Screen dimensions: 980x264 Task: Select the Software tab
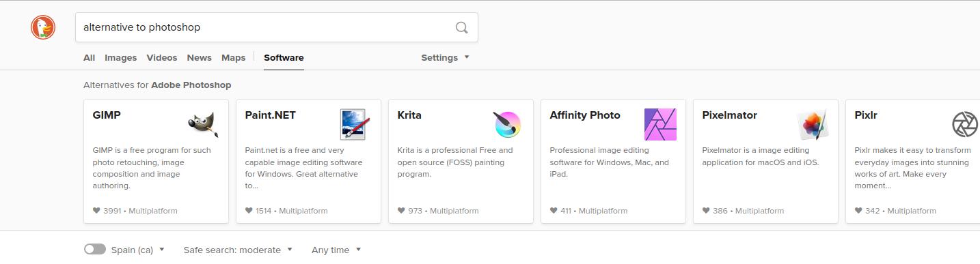284,58
